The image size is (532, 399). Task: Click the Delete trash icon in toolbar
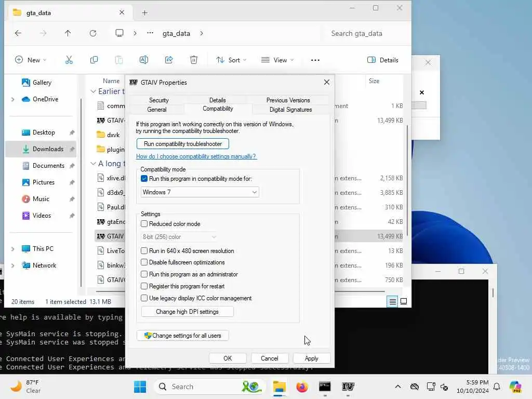coord(193,60)
